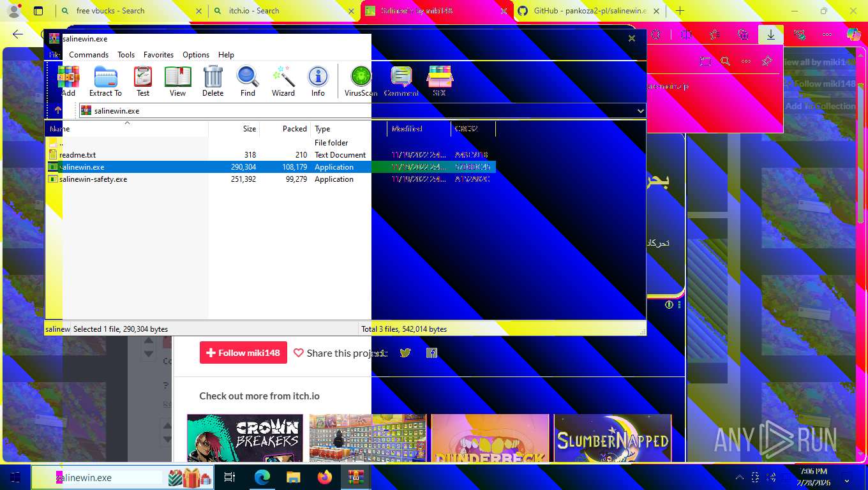
Task: Switch to the 'itch.io - Search' tab
Action: (x=283, y=11)
